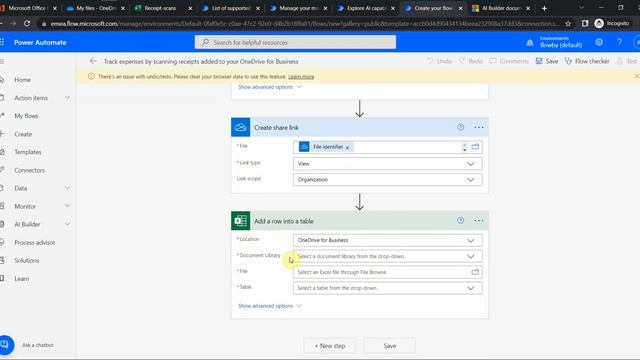Open Learn more link in banner
The height and width of the screenshot is (360, 640).
(301, 77)
